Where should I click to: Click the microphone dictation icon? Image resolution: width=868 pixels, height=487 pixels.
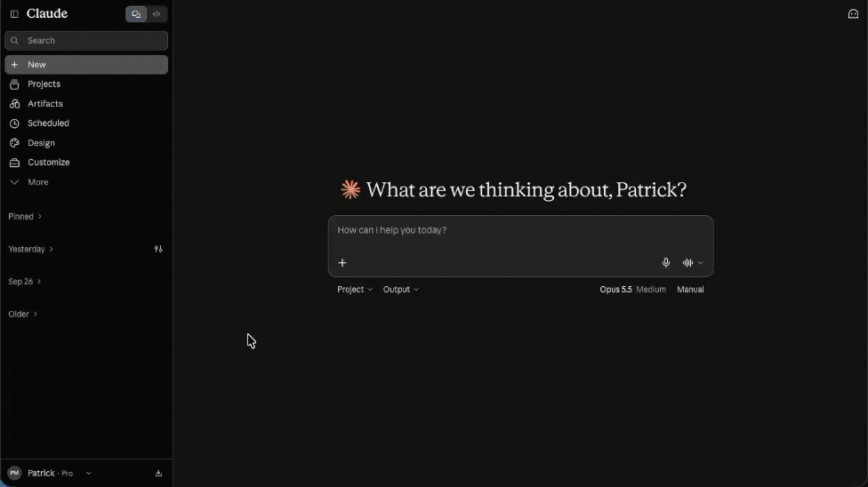(x=666, y=263)
